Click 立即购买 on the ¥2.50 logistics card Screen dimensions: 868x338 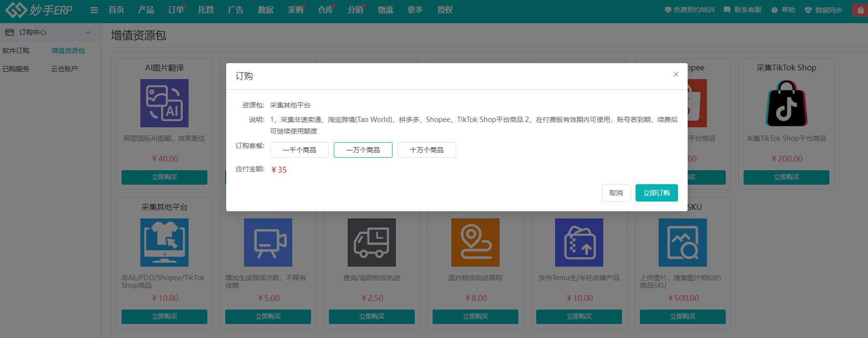click(372, 317)
